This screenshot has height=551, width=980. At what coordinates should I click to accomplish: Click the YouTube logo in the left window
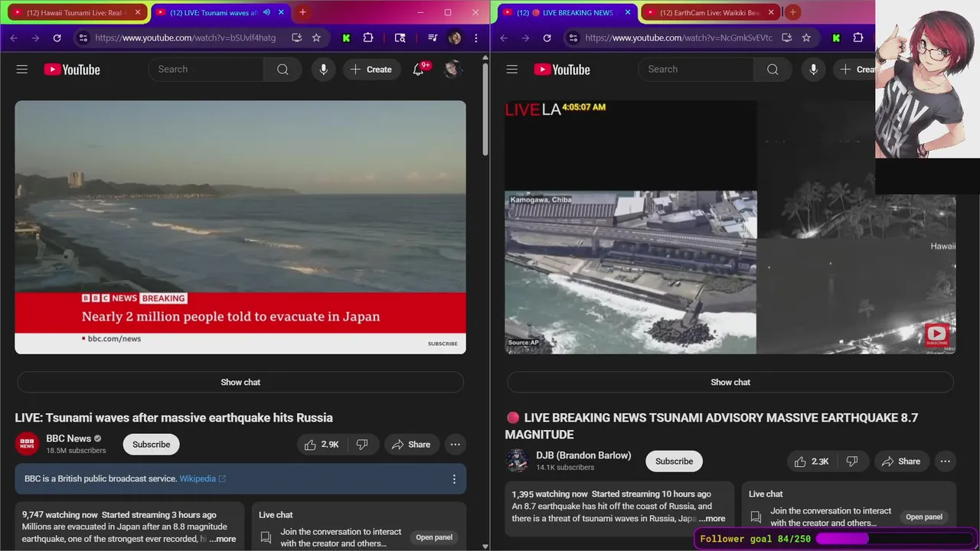(x=72, y=70)
